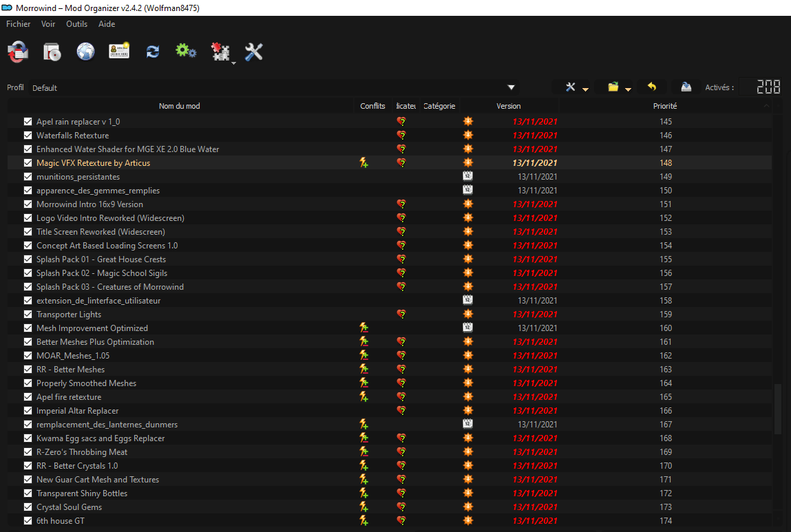Click the create backup drive icon

coord(686,87)
